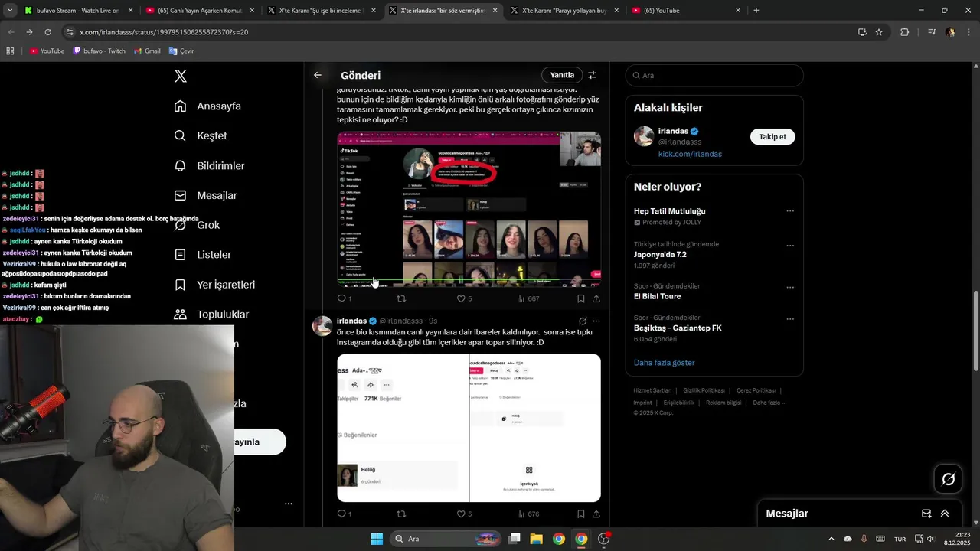
Task: Open reply sorting filter icon
Action: (x=592, y=75)
